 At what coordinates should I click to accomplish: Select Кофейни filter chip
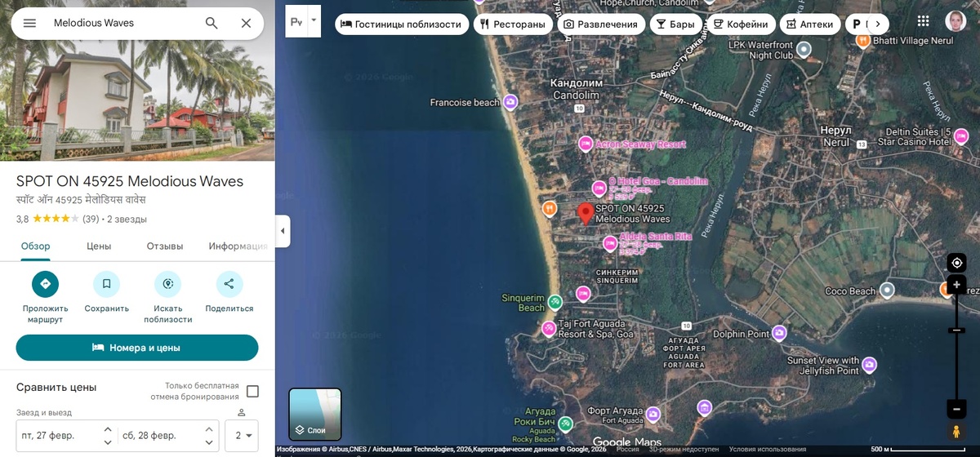[740, 24]
